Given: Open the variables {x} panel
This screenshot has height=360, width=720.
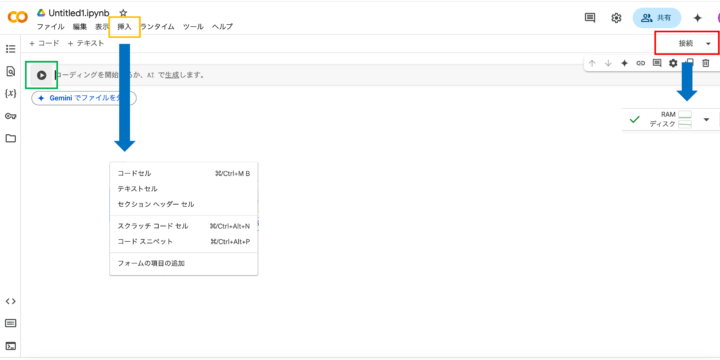Looking at the screenshot, I should click(x=10, y=93).
